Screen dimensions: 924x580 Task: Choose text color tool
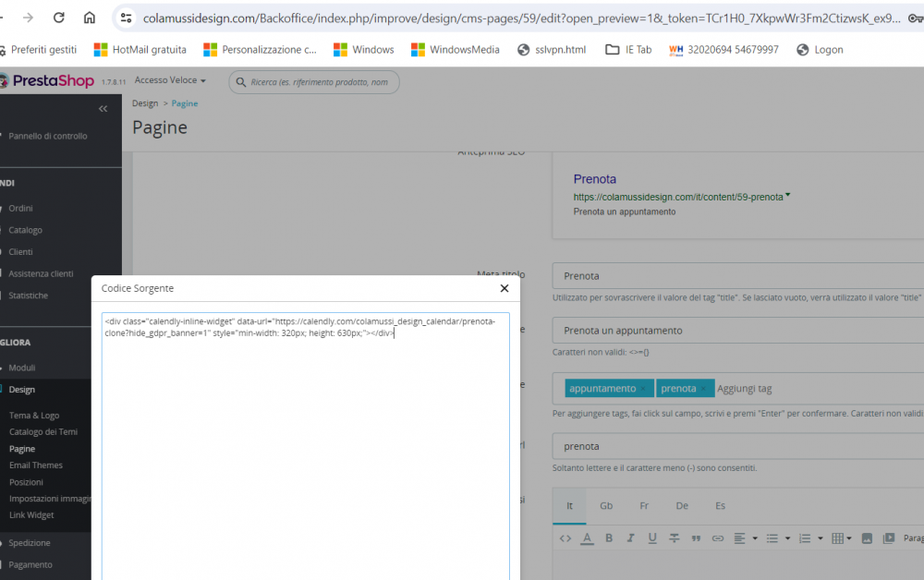click(x=587, y=538)
